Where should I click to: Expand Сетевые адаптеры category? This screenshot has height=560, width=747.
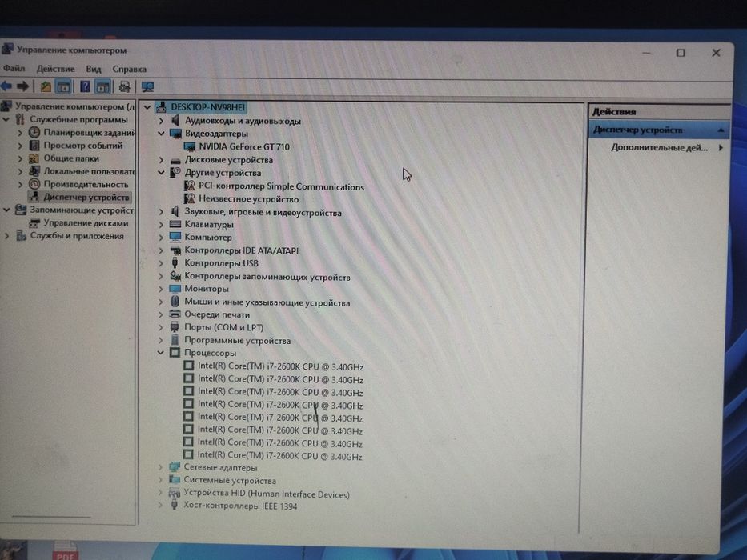[x=161, y=468]
